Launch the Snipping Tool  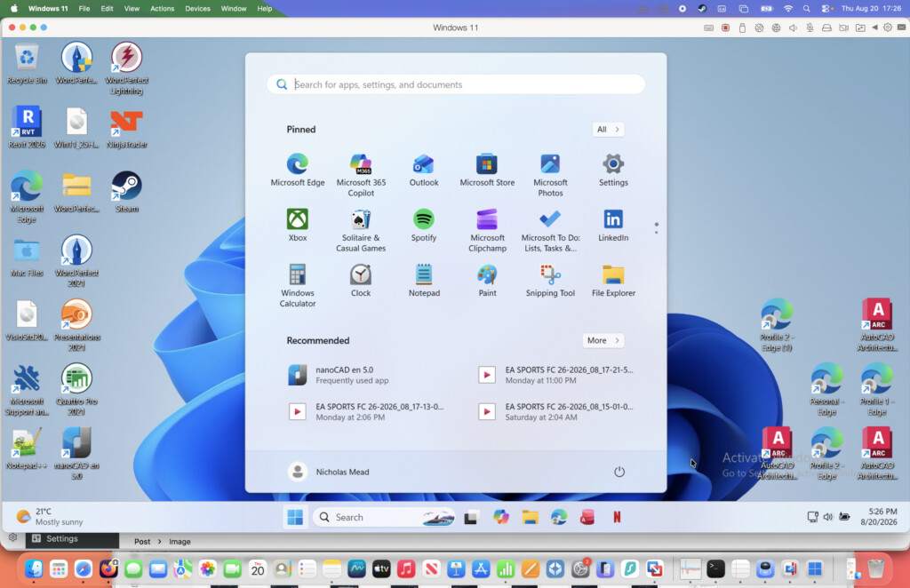pos(550,280)
